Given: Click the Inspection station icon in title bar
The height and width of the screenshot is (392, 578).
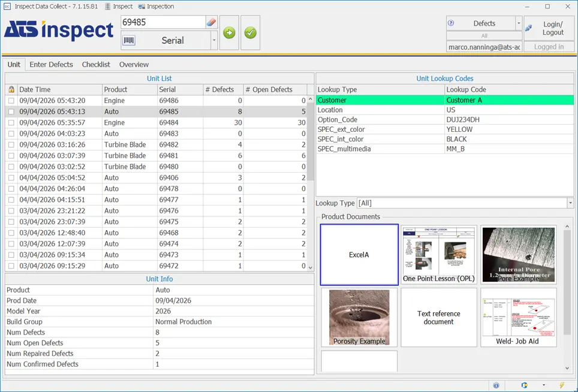Looking at the screenshot, I should [x=142, y=6].
